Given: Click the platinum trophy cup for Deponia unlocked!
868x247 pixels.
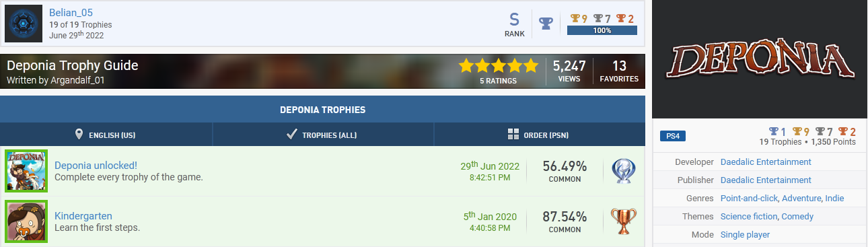Looking at the screenshot, I should tap(624, 172).
